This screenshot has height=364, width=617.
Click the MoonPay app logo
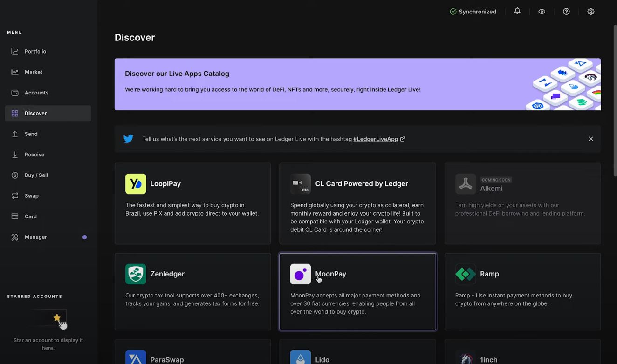tap(301, 274)
